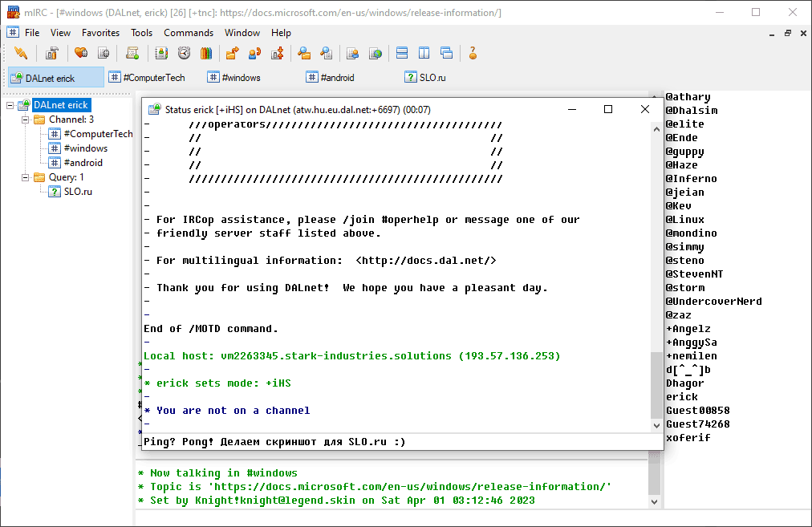Open the View menu
The height and width of the screenshot is (527, 812).
coord(61,33)
